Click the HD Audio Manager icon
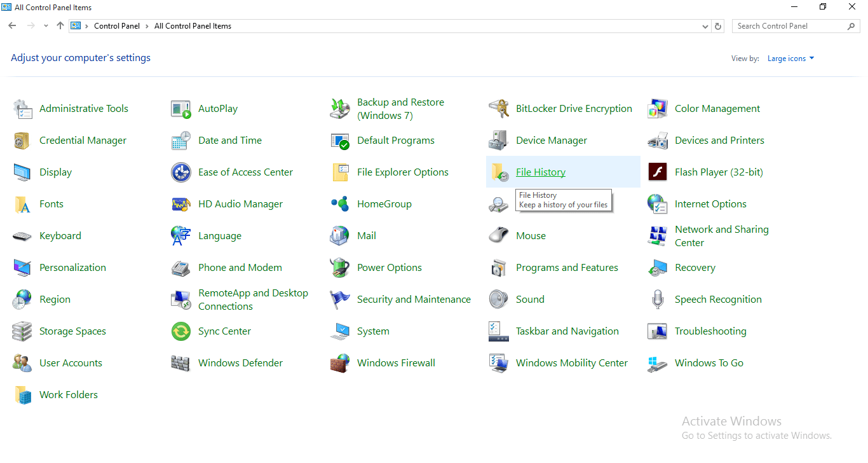Image resolution: width=868 pixels, height=463 pixels. pyautogui.click(x=181, y=204)
